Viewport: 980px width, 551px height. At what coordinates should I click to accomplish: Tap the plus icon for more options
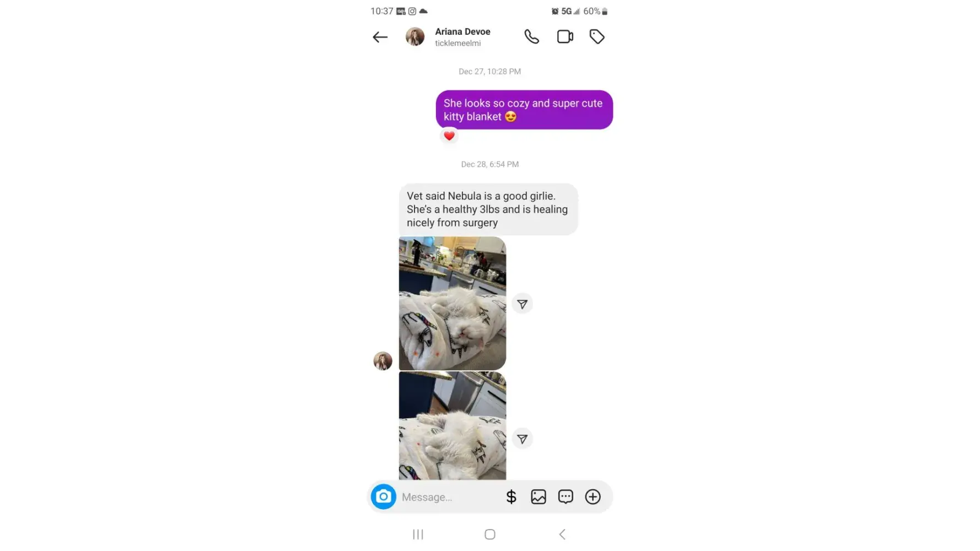[x=593, y=497]
